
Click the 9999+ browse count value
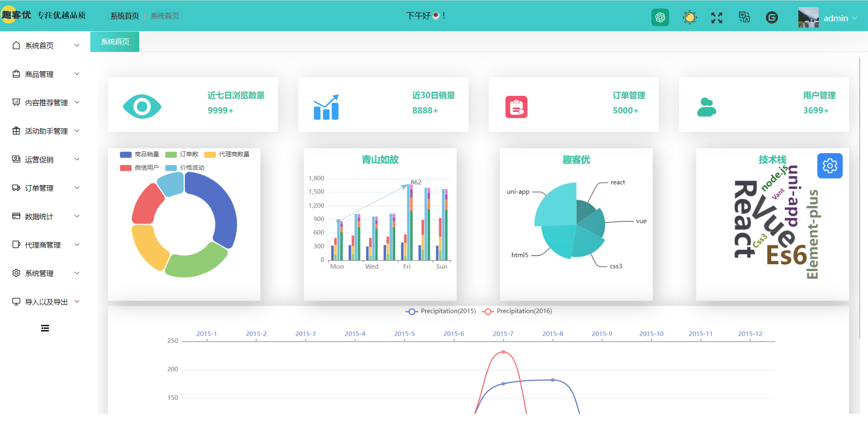tap(220, 111)
